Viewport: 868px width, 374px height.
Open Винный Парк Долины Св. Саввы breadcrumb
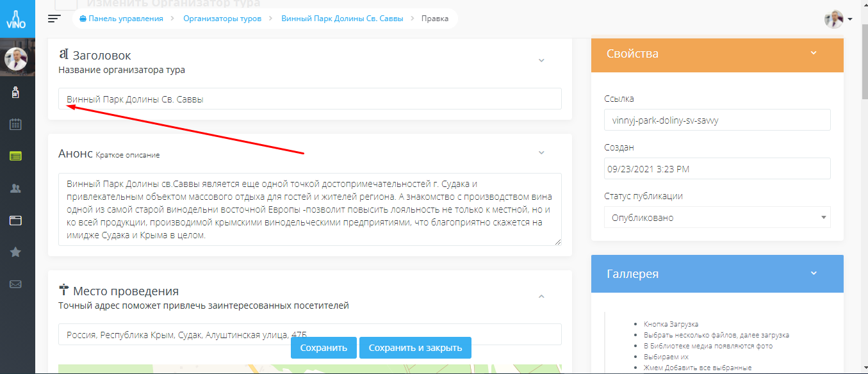(x=342, y=19)
